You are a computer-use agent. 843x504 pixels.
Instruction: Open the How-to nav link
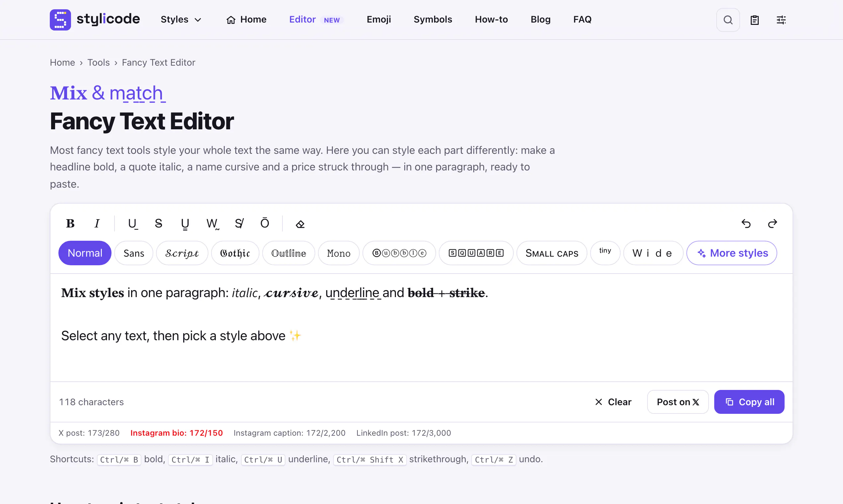[x=491, y=20]
